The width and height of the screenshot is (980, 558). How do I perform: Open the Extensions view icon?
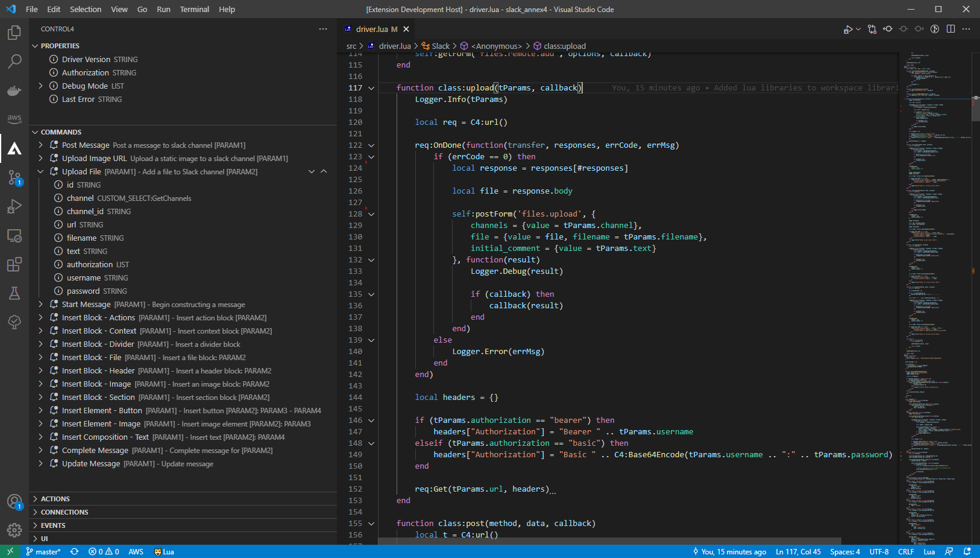[x=14, y=264]
